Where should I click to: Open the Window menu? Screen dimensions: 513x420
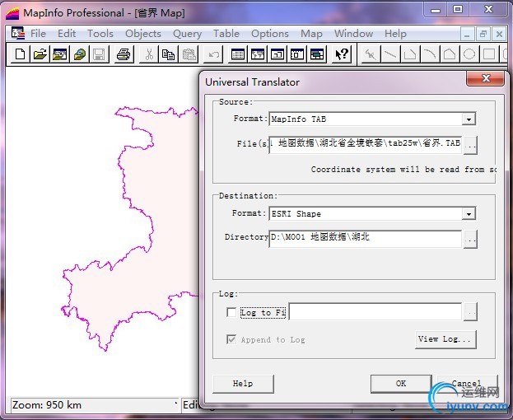tap(353, 34)
